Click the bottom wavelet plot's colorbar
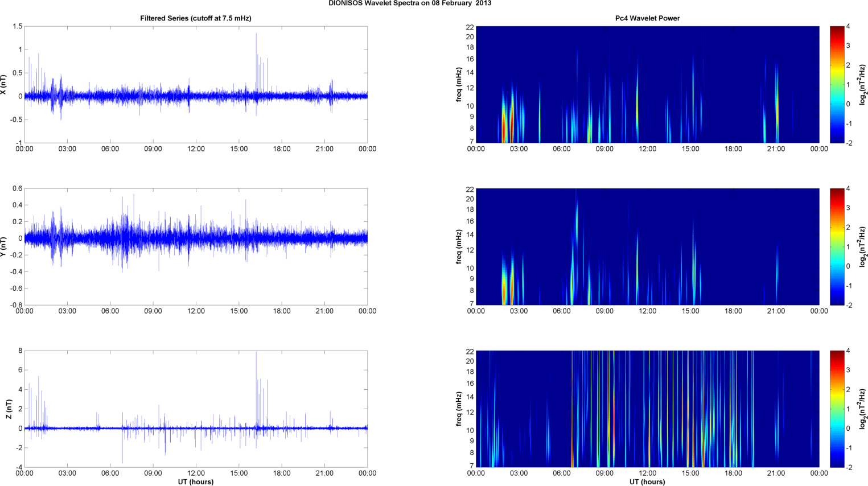 (837, 409)
